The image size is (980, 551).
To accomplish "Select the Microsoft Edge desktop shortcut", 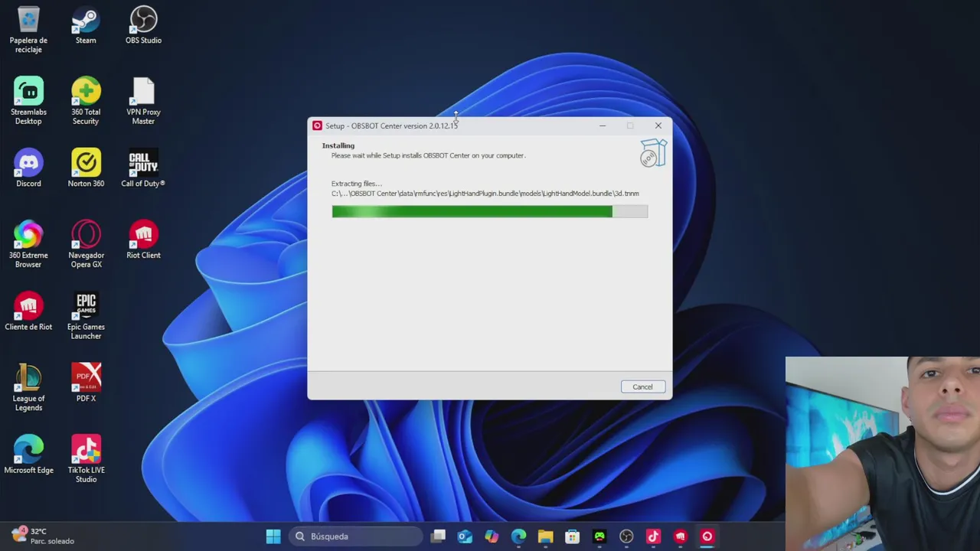I will click(28, 455).
